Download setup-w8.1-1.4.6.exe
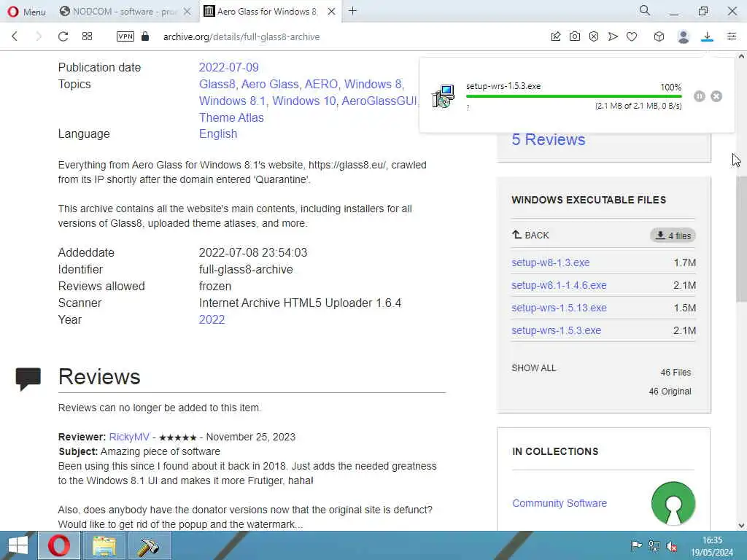The image size is (747, 560). (559, 285)
